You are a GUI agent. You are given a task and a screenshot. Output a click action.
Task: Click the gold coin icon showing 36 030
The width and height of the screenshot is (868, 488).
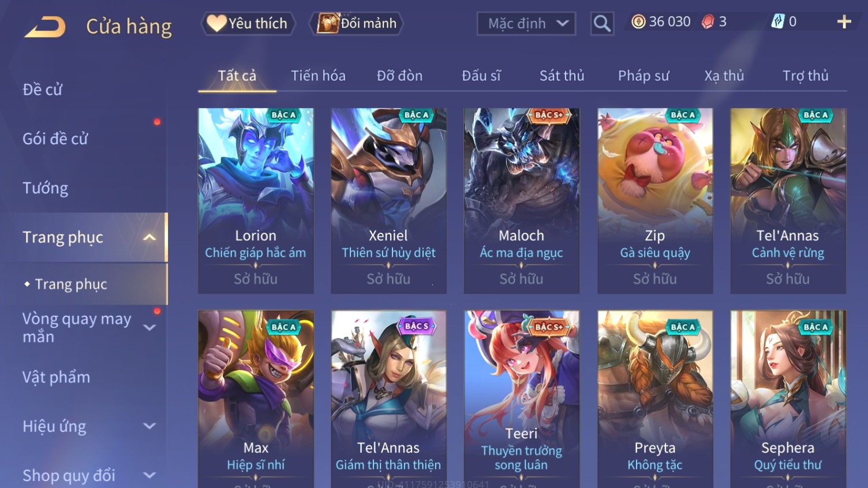(x=638, y=22)
